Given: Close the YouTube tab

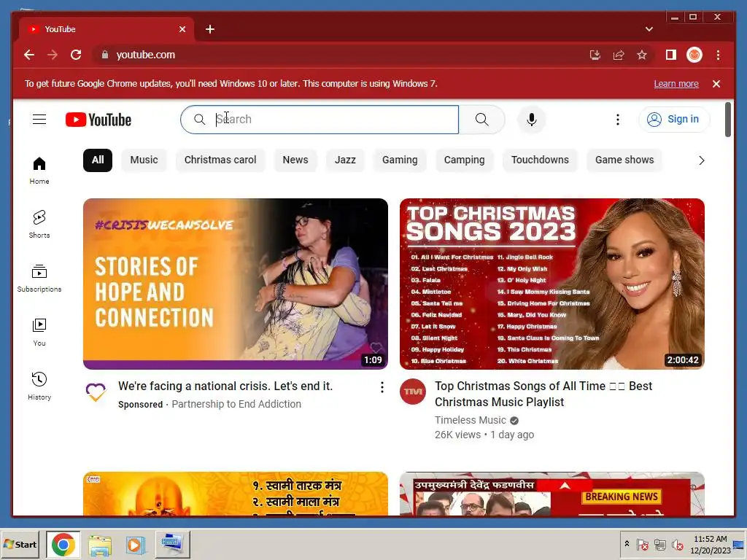Looking at the screenshot, I should click(x=182, y=29).
